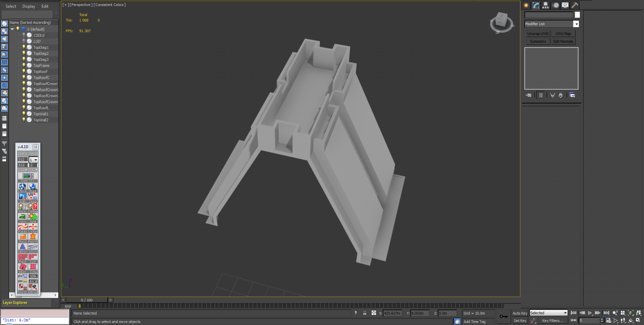Screen dimensions: 644x325
Task: Play the animation
Action: 591,313
